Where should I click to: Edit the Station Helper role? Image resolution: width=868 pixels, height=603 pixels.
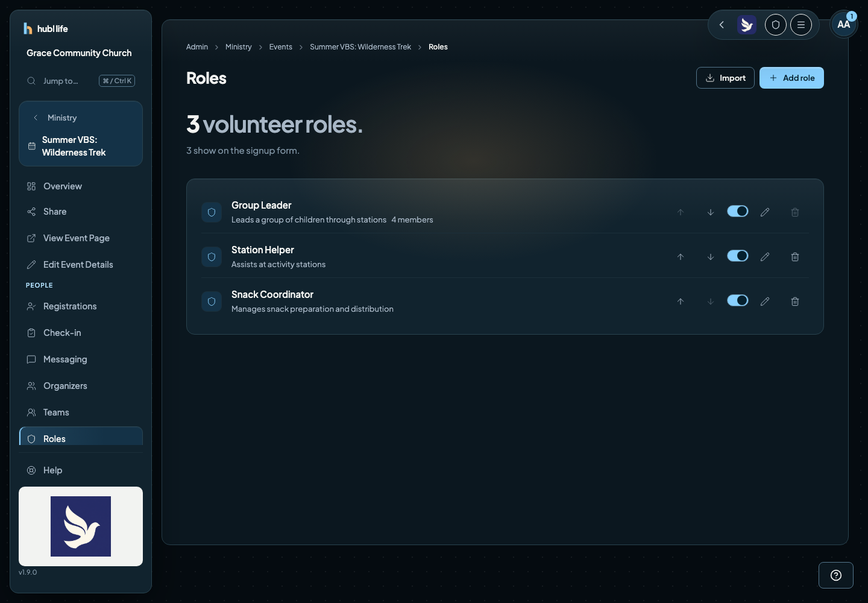(x=765, y=257)
